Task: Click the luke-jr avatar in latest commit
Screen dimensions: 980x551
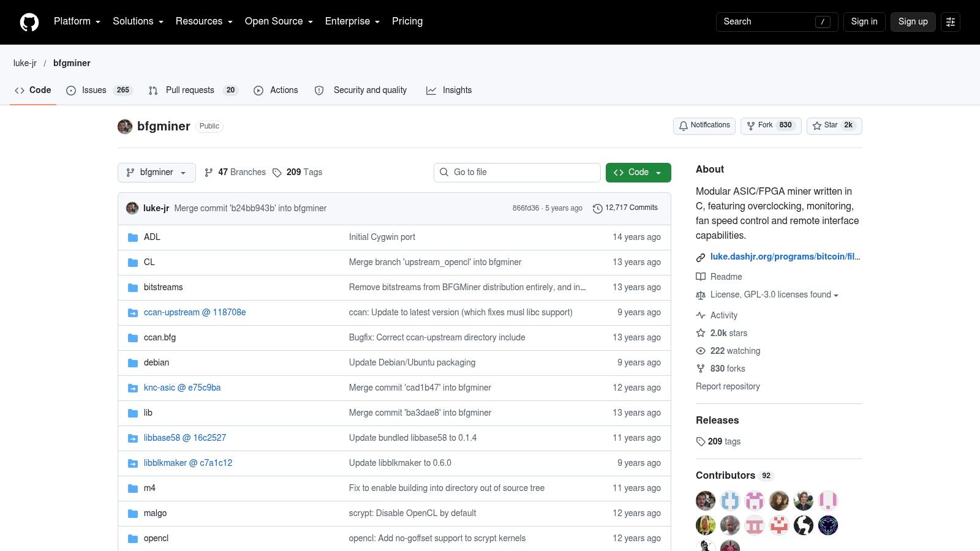Action: (x=132, y=208)
